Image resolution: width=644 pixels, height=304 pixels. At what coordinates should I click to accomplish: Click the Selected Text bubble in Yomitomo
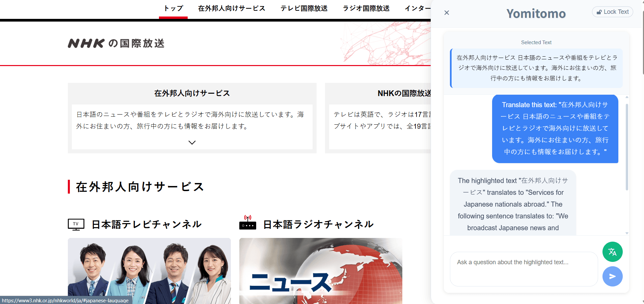[x=536, y=68]
